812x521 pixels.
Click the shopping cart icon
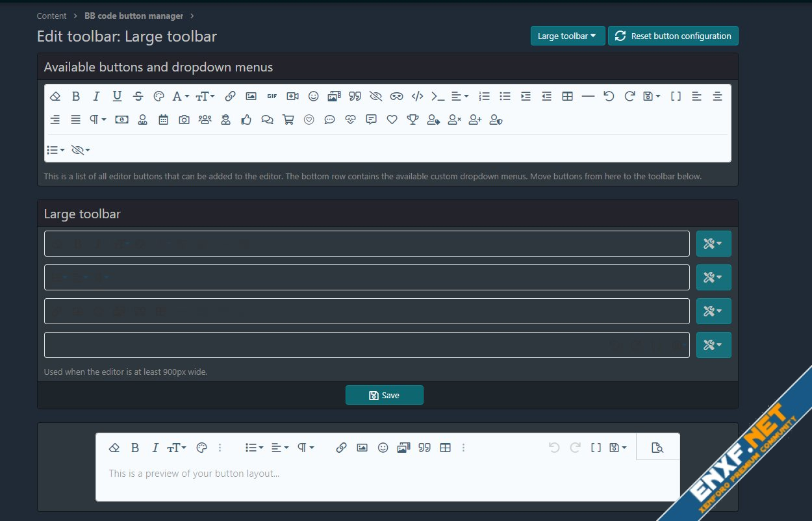coord(288,120)
